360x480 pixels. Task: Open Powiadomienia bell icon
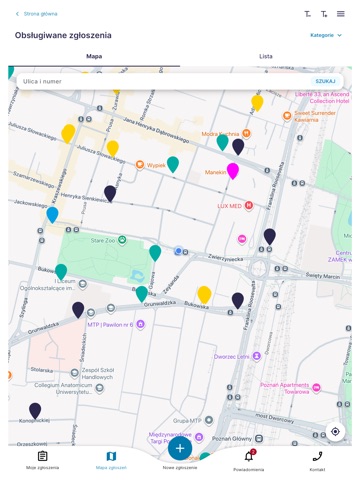pyautogui.click(x=249, y=461)
